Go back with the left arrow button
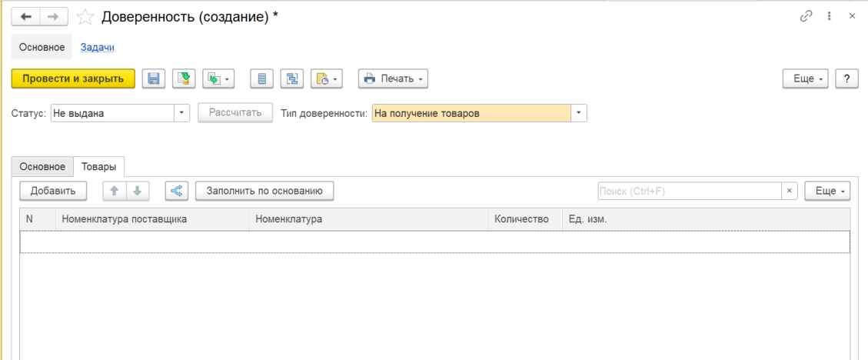The height and width of the screenshot is (360, 868). 26,17
